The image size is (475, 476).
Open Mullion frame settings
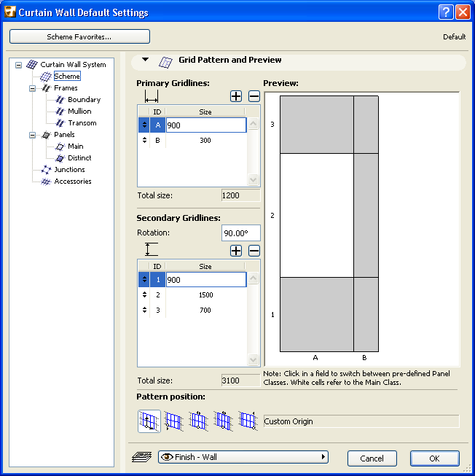coord(79,111)
